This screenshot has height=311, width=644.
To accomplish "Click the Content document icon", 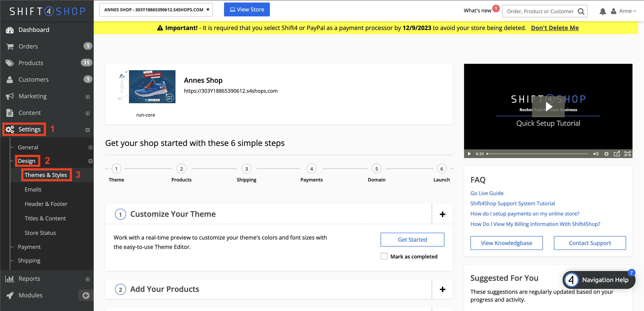I will [x=10, y=113].
